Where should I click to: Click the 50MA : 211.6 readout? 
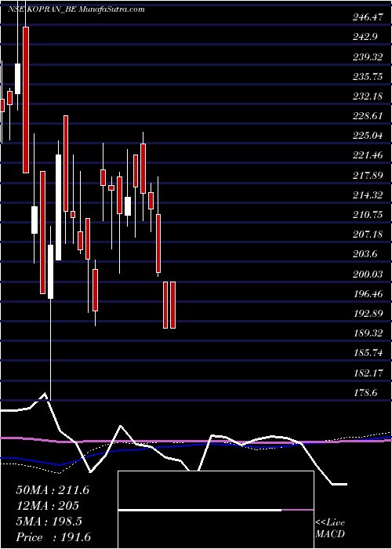(x=53, y=490)
